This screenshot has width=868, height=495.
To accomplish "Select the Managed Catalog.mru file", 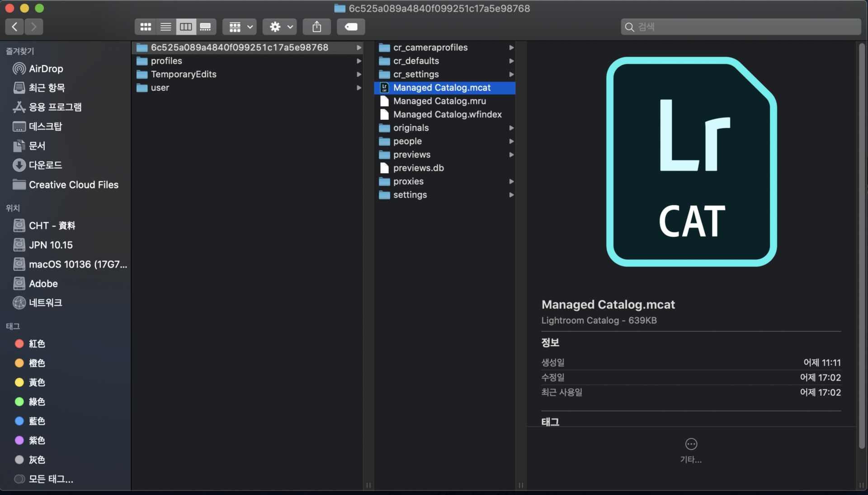I will 439,101.
